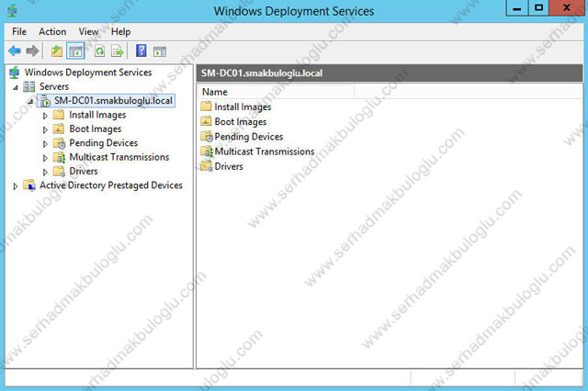
Task: Select Pending Devices icon in the right pane
Action: tap(207, 137)
